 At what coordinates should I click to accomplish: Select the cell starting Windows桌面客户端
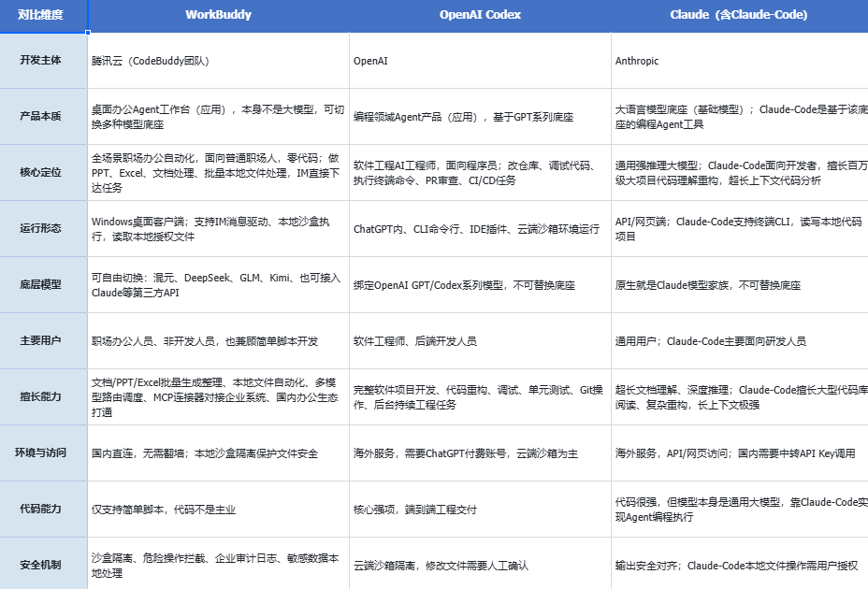tap(218, 229)
